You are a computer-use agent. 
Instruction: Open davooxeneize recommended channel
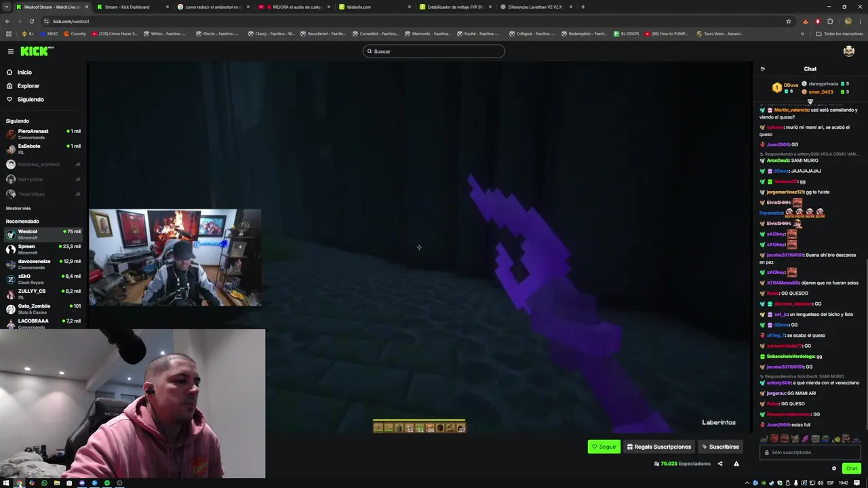pyautogui.click(x=43, y=264)
